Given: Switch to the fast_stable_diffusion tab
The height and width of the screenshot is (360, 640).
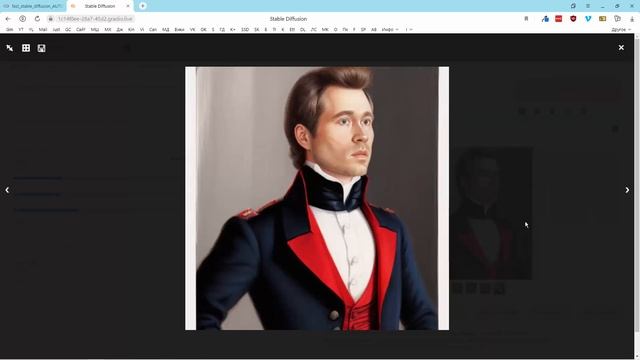Looking at the screenshot, I should tap(33, 6).
